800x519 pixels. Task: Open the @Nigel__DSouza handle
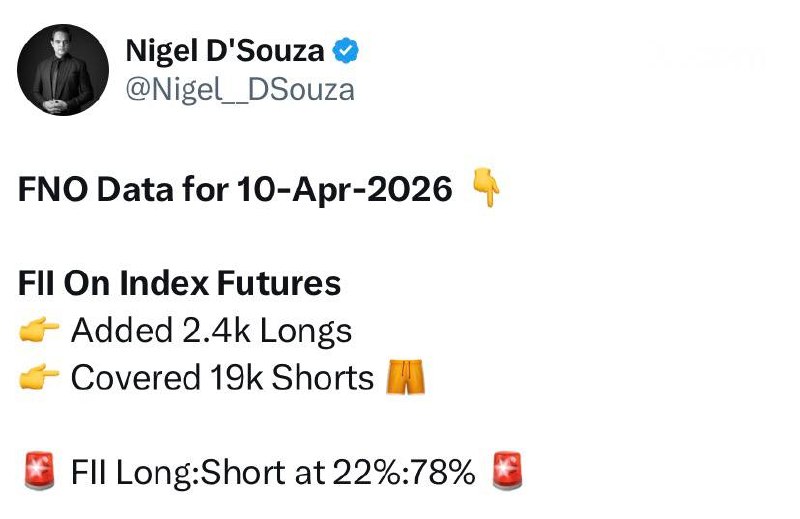pyautogui.click(x=239, y=89)
